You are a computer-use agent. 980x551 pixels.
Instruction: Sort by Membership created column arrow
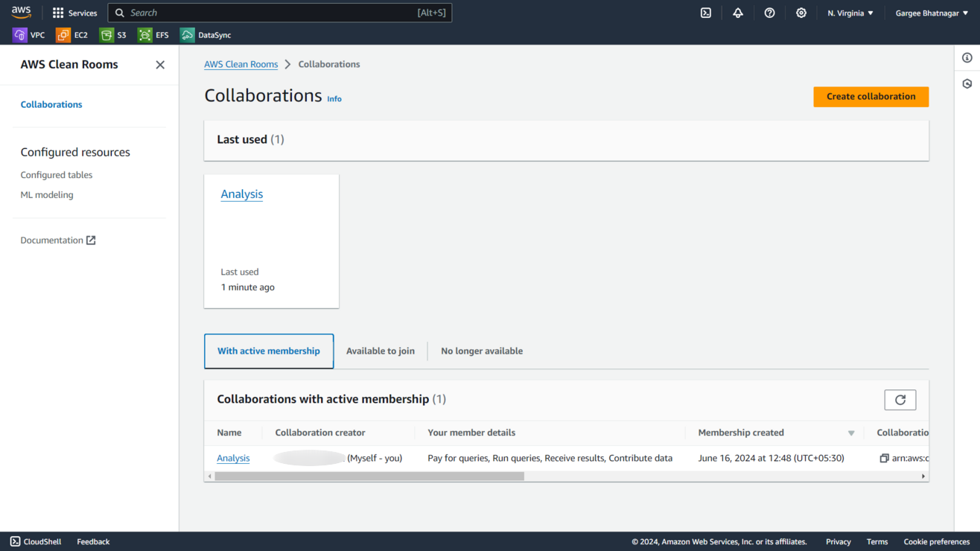coord(851,433)
